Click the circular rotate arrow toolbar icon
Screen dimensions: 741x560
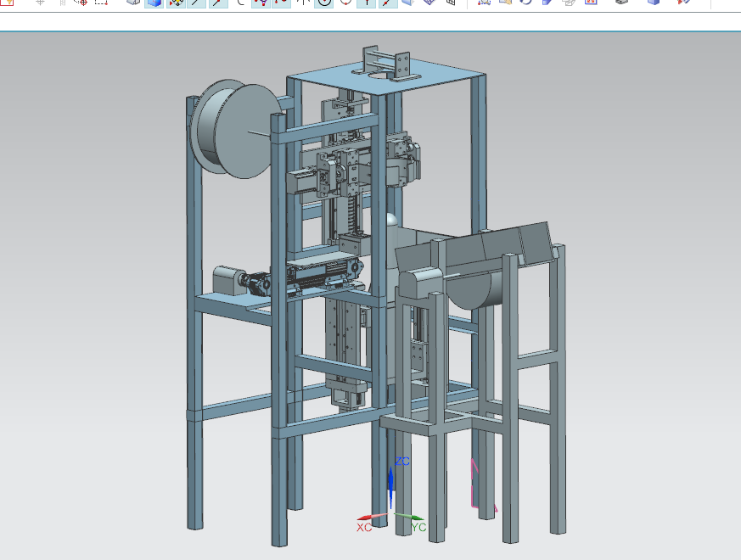coord(526,3)
